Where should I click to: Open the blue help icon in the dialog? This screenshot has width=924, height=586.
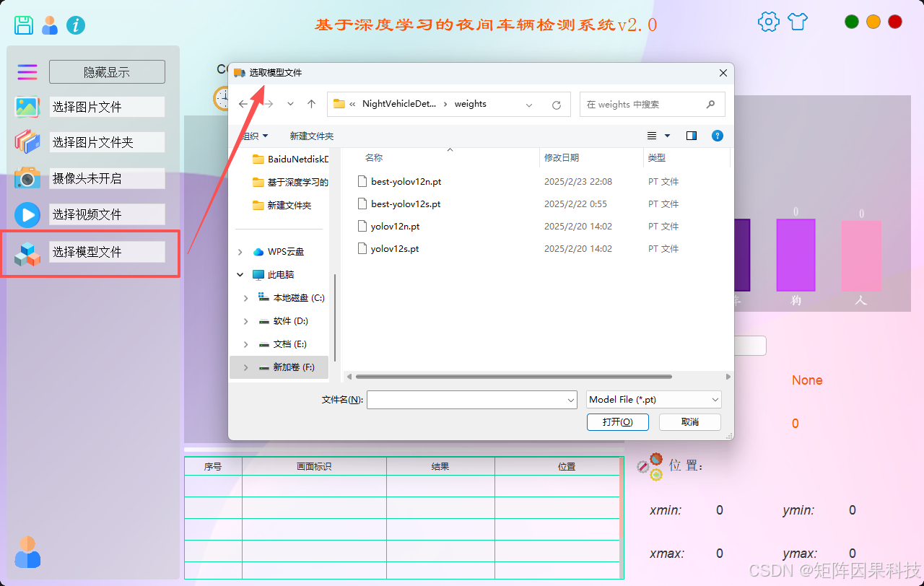click(718, 136)
